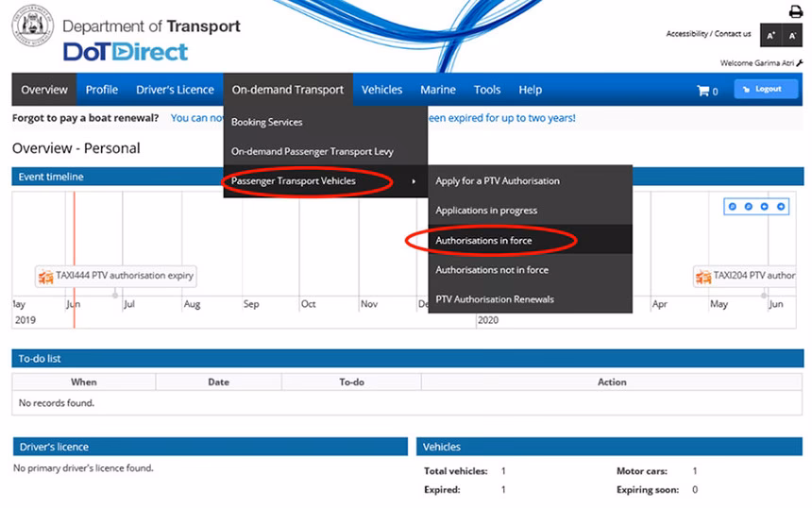Increase text size with A+ button
Viewport: 812px width, 508px height.
(770, 35)
